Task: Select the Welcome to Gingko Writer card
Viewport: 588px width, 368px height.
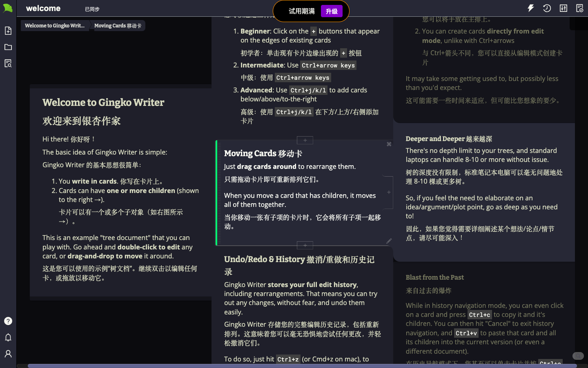Action: click(121, 192)
